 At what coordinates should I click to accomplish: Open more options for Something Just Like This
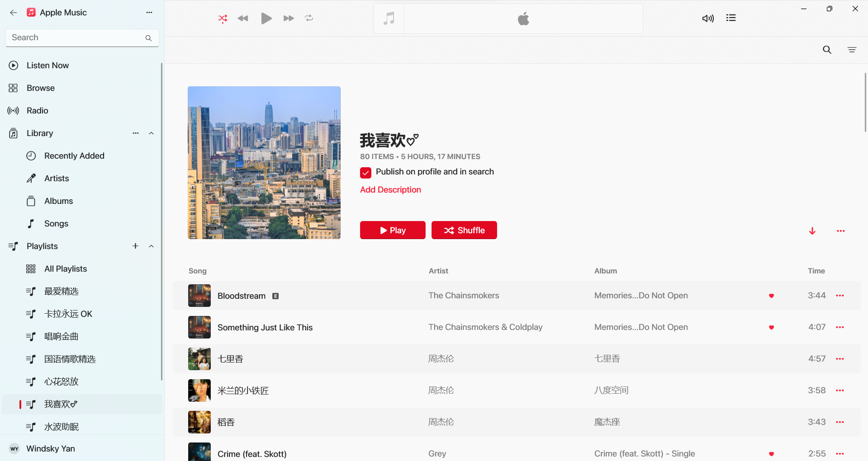(840, 327)
